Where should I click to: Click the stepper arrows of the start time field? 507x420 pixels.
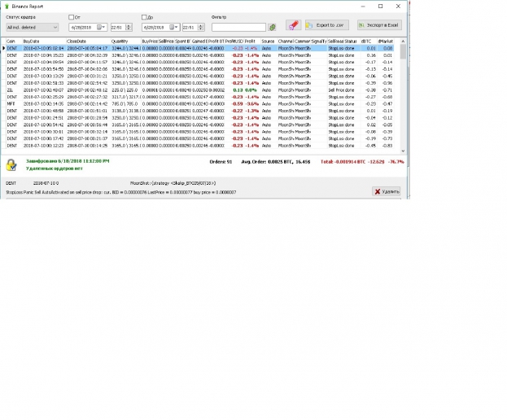tap(129, 28)
